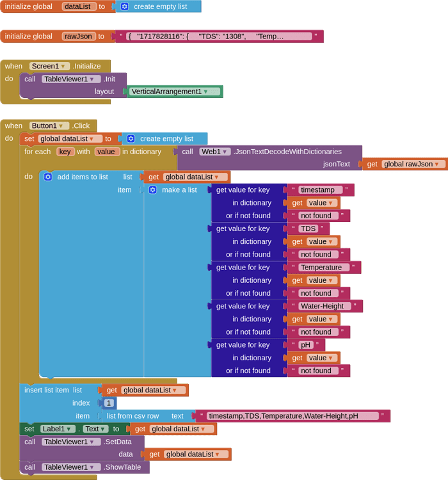The height and width of the screenshot is (480, 448).
Task: Edit rawJson global variable name field
Action: point(79,36)
